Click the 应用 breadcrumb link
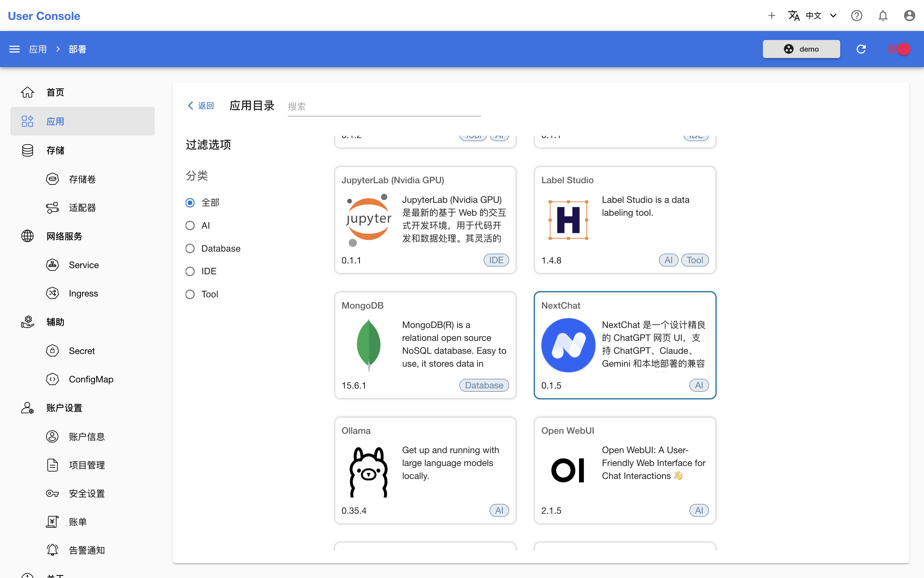 (x=38, y=49)
